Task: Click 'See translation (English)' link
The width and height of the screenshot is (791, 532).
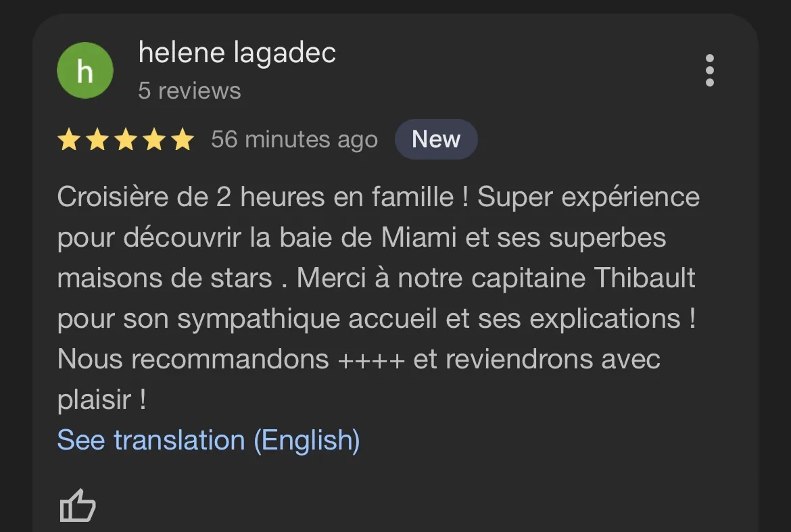Action: tap(208, 441)
